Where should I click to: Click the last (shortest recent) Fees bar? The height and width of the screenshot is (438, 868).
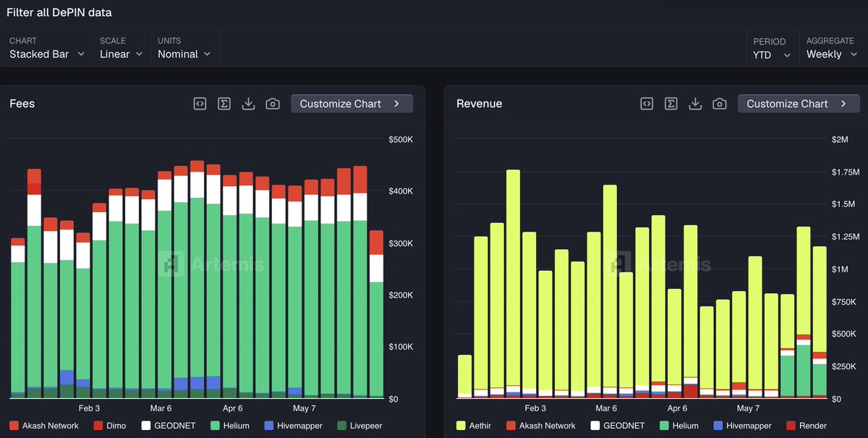click(376, 314)
